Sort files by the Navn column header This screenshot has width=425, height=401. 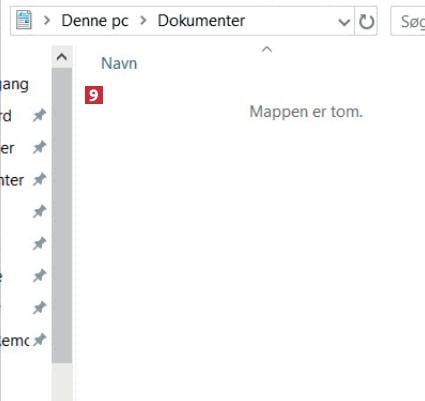click(x=119, y=63)
